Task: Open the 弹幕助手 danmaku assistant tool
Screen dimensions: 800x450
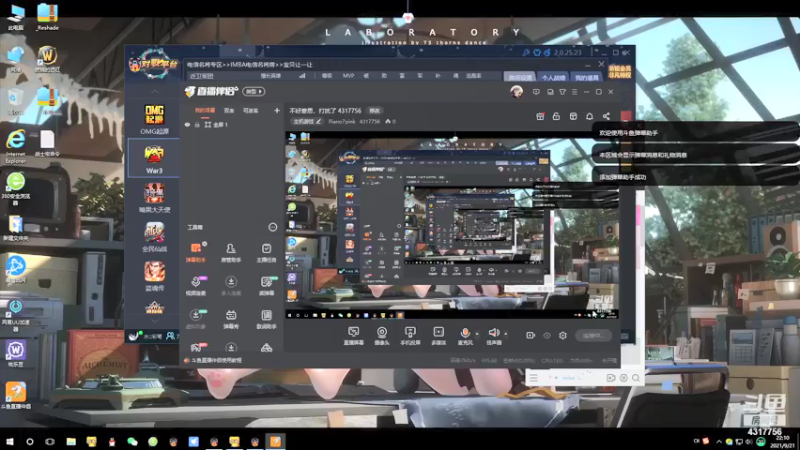Action: pos(195,253)
